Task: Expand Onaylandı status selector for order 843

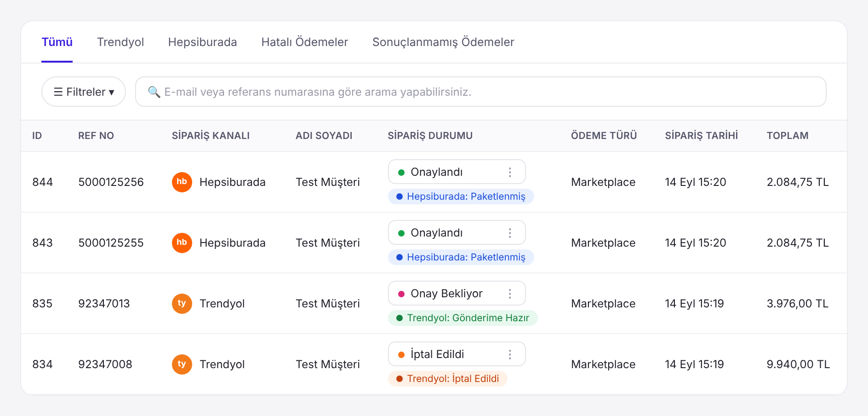Action: click(x=457, y=232)
